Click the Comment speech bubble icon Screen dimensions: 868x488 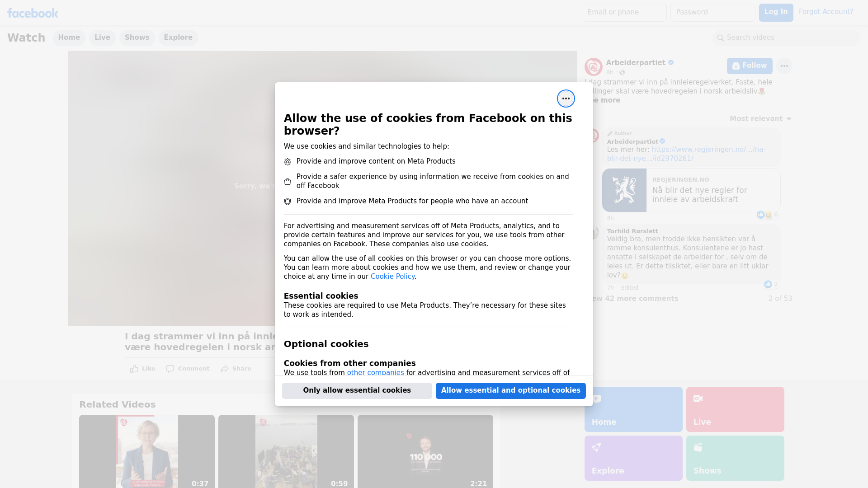[170, 369]
